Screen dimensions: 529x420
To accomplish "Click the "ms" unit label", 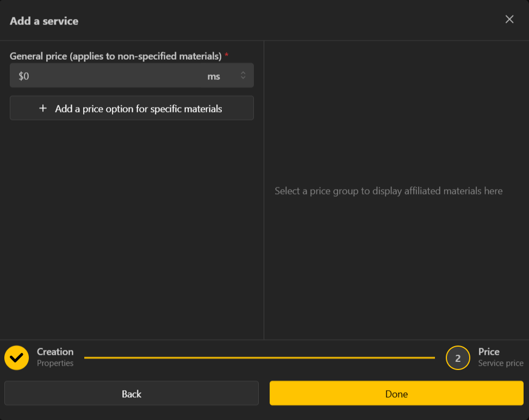I will point(214,77).
